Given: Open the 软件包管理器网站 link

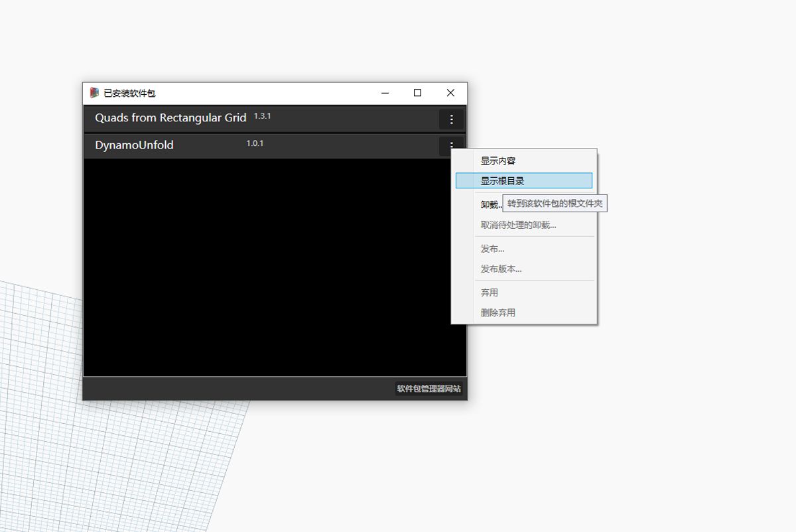Looking at the screenshot, I should tap(429, 389).
